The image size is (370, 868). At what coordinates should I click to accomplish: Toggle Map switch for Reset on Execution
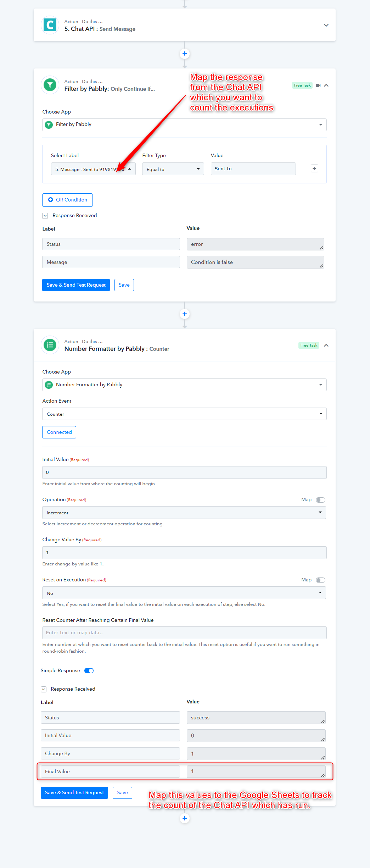point(320,580)
